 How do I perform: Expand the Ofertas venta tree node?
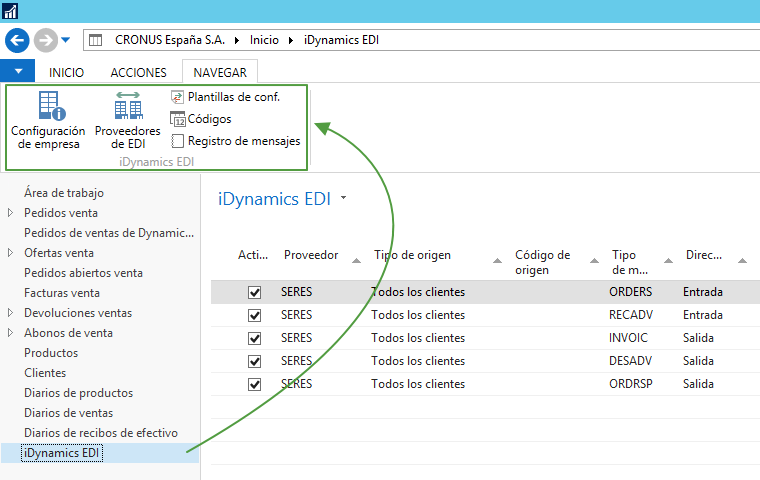coord(10,253)
